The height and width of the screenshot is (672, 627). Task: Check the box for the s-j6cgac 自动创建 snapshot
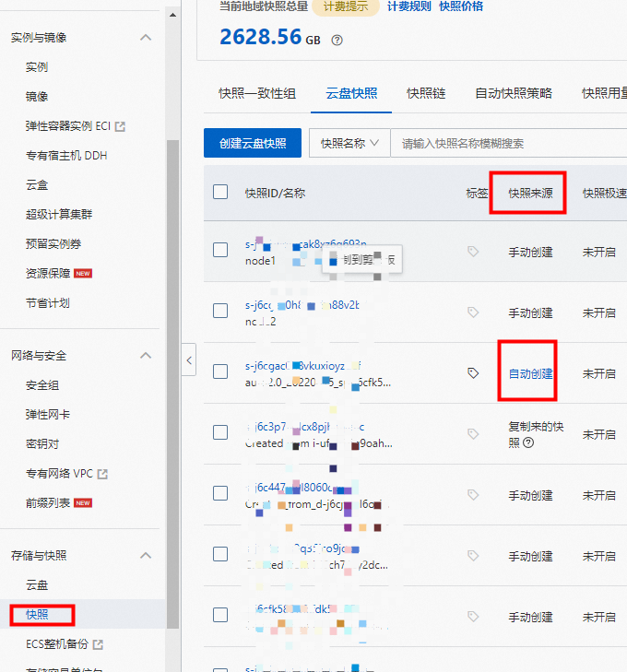pos(220,371)
